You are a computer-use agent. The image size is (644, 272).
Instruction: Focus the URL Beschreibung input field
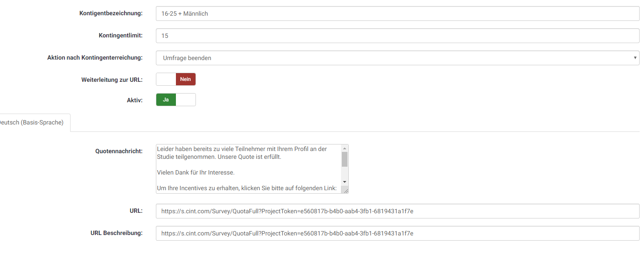pos(397,233)
